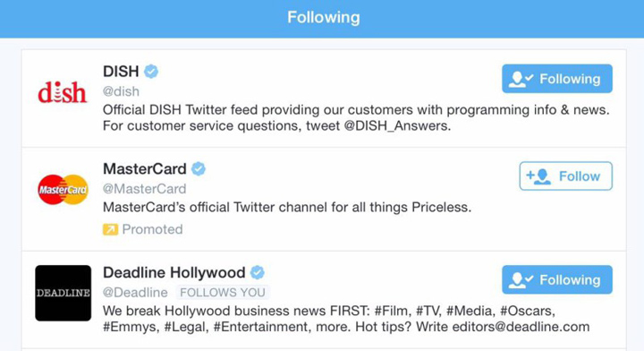Click the @dish handle
The width and height of the screenshot is (644, 351).
tap(121, 91)
